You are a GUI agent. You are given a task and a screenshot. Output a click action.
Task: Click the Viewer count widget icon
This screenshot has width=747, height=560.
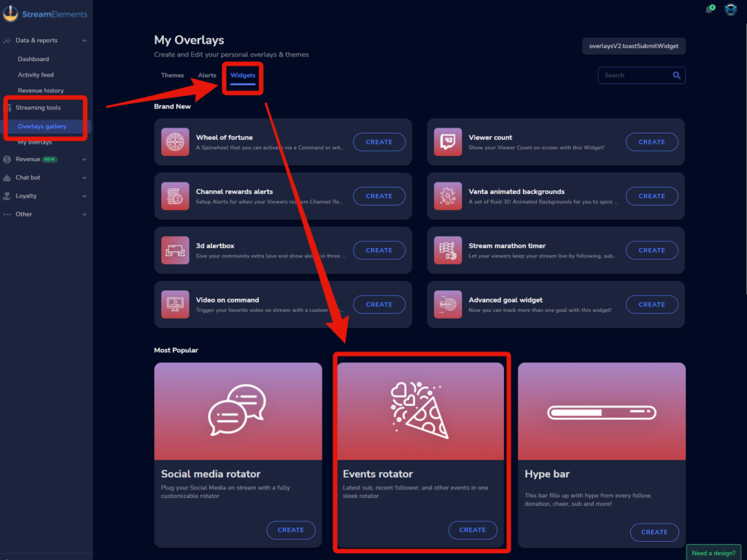[447, 142]
